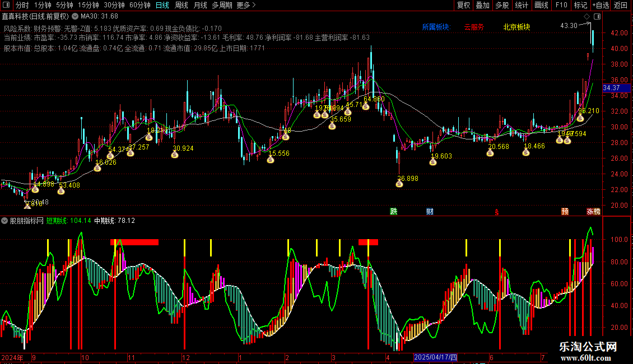This screenshot has width=633, height=364.
Task: Click the 2024年 label on time axis
Action: tap(12, 357)
